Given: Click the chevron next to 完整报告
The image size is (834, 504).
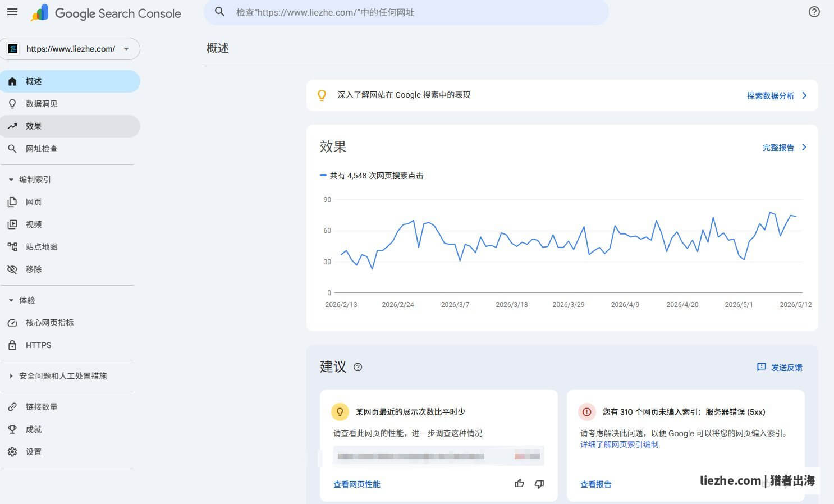Looking at the screenshot, I should [804, 147].
